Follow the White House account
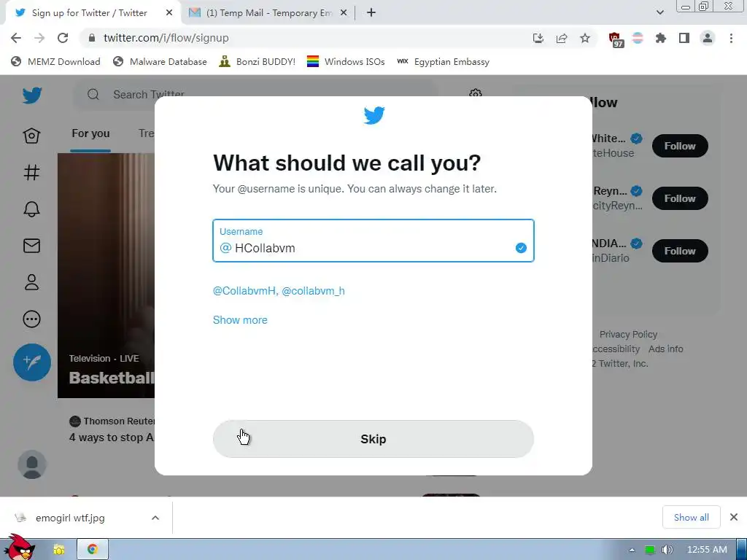The image size is (747, 560). click(680, 146)
